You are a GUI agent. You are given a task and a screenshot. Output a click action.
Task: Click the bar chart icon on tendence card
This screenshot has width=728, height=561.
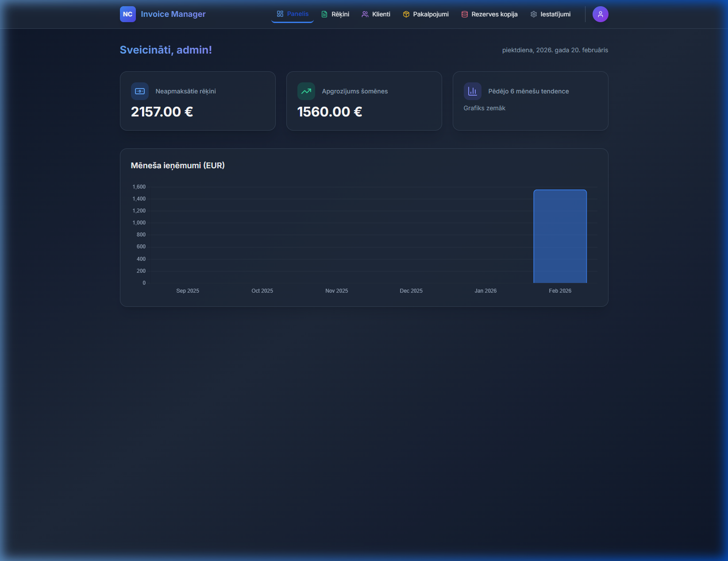click(472, 91)
